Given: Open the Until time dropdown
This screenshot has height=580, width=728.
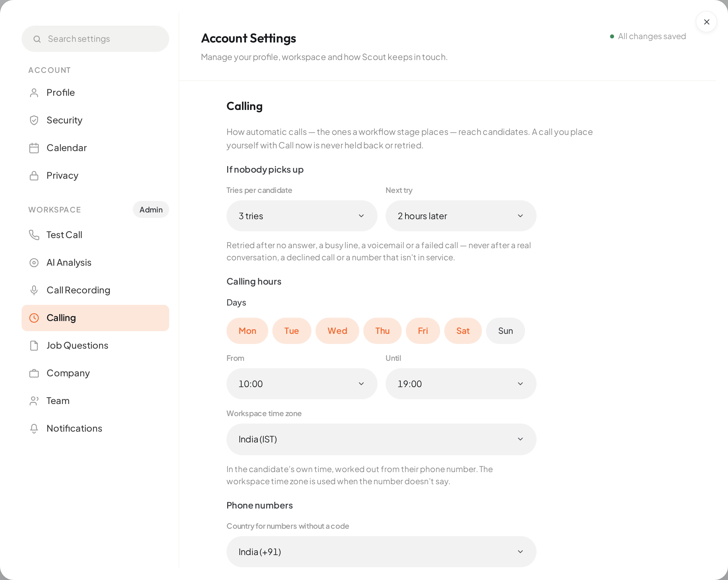Looking at the screenshot, I should click(461, 384).
